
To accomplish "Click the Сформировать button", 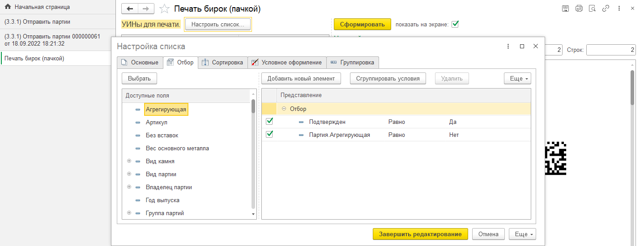I will [363, 24].
